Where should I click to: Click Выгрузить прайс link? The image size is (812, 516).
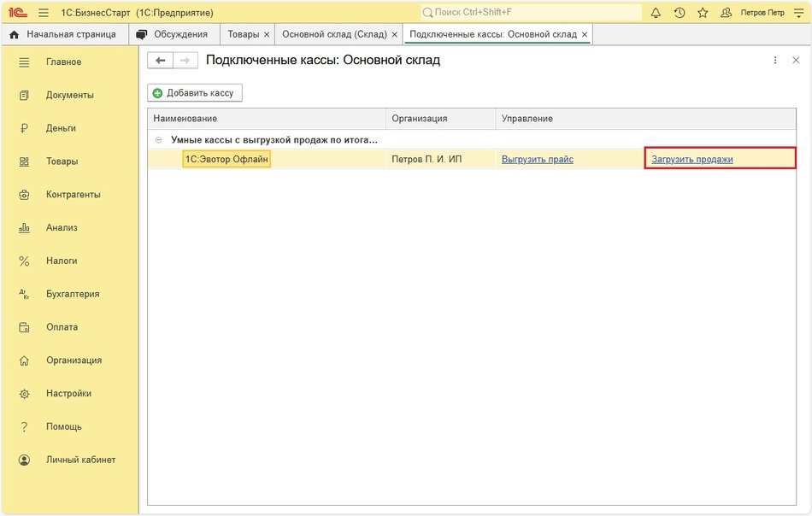(537, 159)
